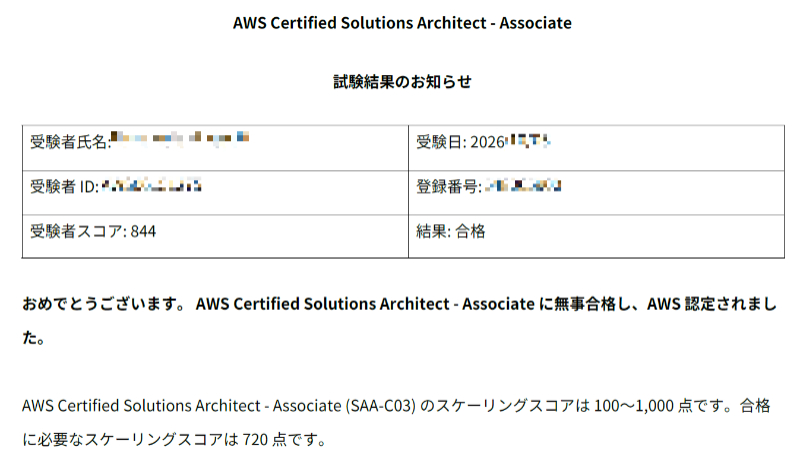The image size is (800, 463).
Task: Click the 結果 label
Action: (433, 231)
